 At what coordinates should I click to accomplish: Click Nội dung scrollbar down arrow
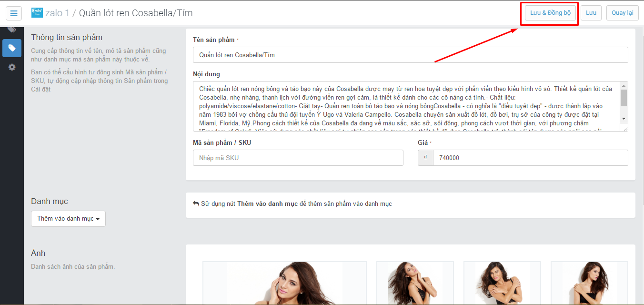pyautogui.click(x=624, y=118)
